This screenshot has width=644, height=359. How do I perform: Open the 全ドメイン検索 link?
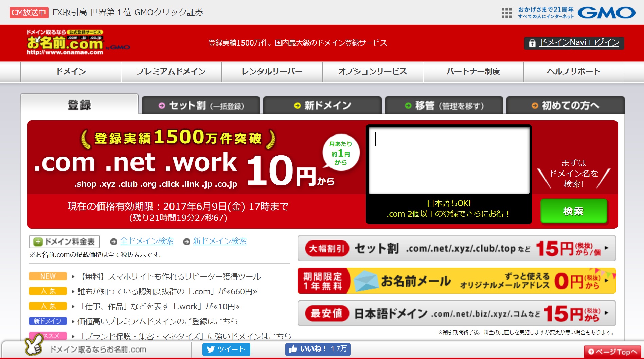pyautogui.click(x=147, y=241)
